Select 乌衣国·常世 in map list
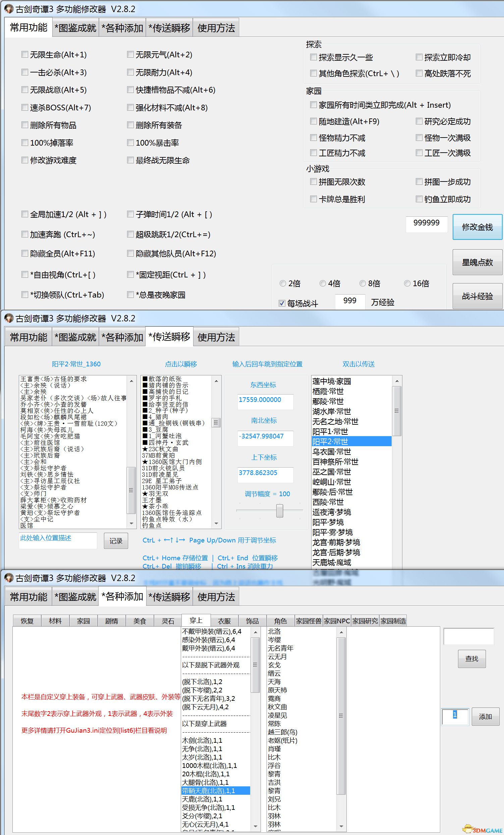504x835 pixels. [351, 452]
